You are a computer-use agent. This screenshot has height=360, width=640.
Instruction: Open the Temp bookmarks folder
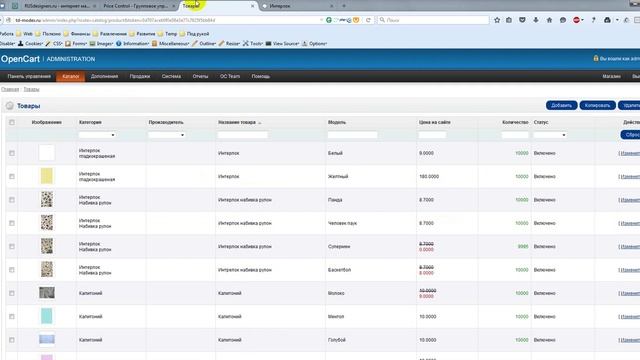click(168, 34)
